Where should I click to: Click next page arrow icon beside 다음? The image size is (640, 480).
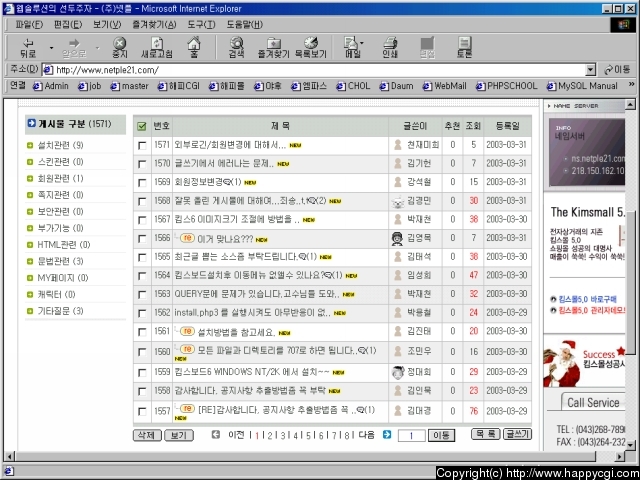tap(387, 435)
